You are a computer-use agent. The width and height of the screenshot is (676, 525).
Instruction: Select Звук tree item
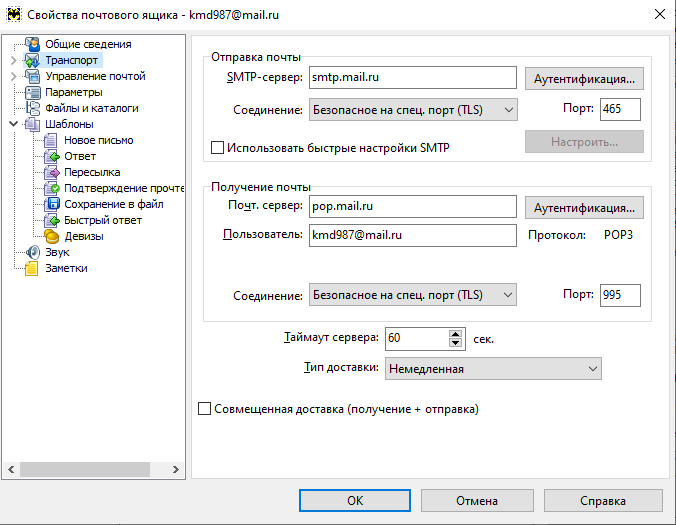click(57, 252)
